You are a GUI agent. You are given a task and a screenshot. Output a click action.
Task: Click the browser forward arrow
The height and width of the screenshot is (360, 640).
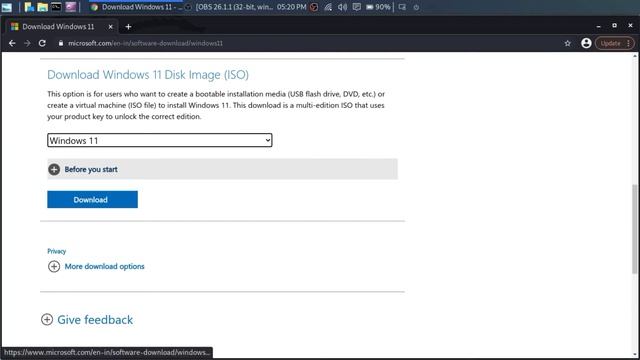pyautogui.click(x=27, y=43)
